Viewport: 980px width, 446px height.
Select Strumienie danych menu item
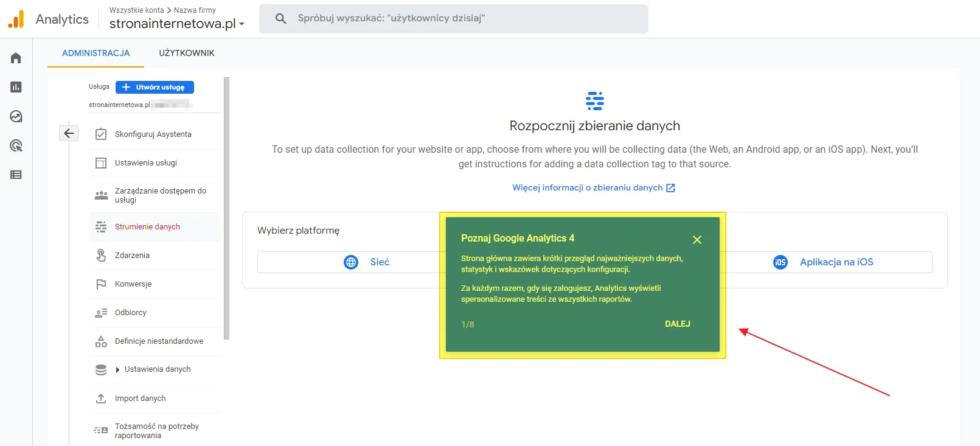click(x=155, y=227)
